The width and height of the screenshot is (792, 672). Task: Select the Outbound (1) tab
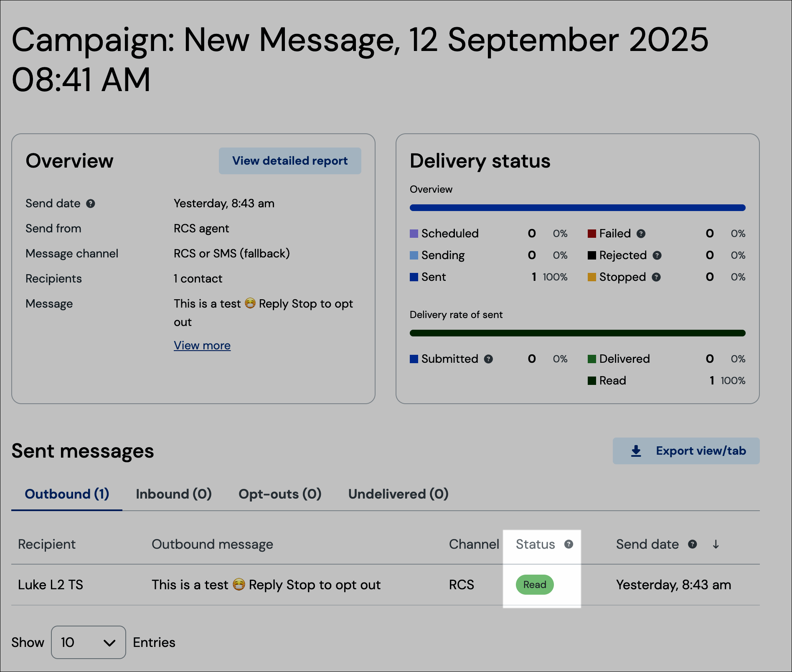pyautogui.click(x=67, y=494)
